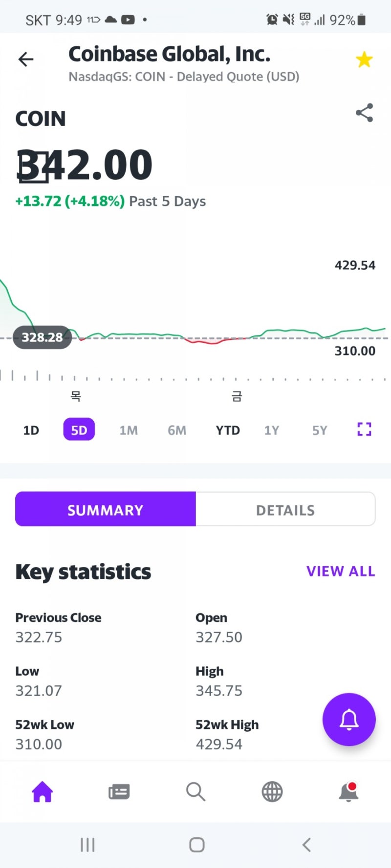Switch chart to 1M range

pos(129,430)
